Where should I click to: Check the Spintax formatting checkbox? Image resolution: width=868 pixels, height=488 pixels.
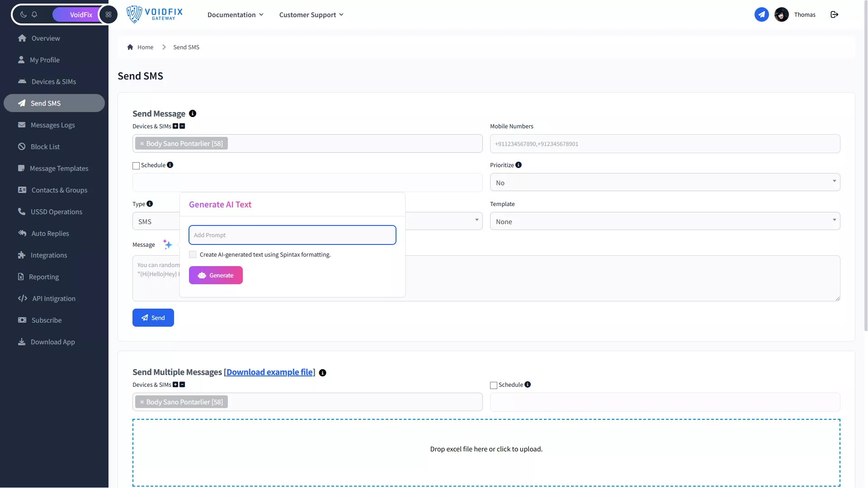click(x=193, y=254)
